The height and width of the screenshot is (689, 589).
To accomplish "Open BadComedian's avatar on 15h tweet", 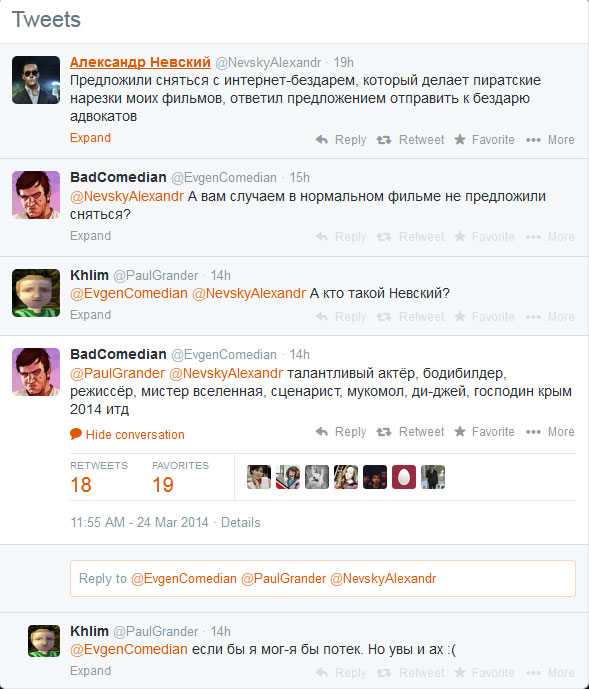I will [x=36, y=195].
